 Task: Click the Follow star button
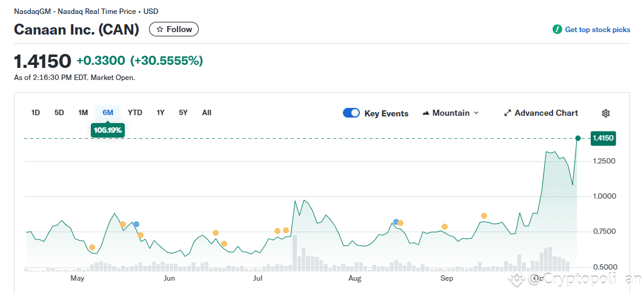[x=174, y=29]
